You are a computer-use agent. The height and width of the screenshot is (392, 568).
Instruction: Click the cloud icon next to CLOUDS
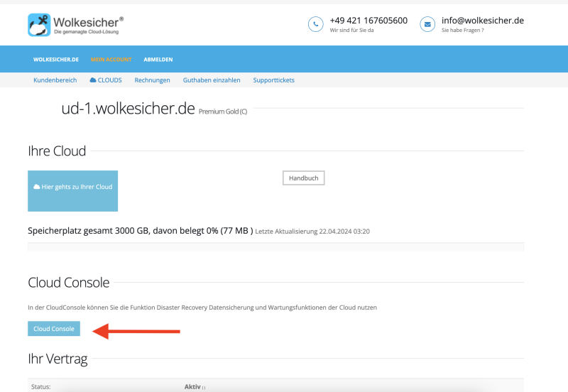pos(93,80)
